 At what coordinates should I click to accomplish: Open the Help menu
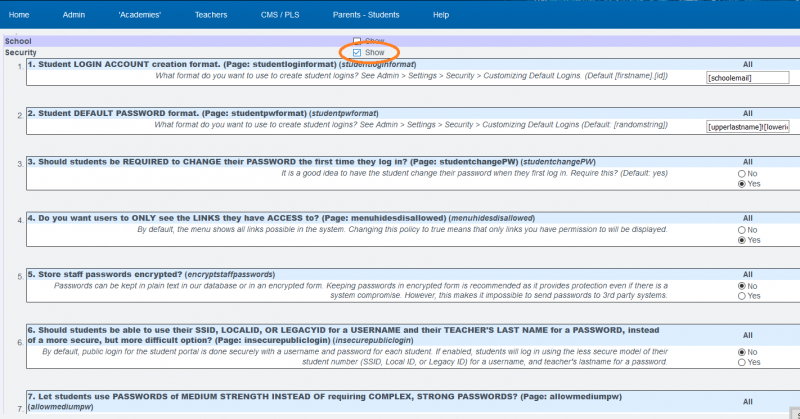tap(441, 15)
